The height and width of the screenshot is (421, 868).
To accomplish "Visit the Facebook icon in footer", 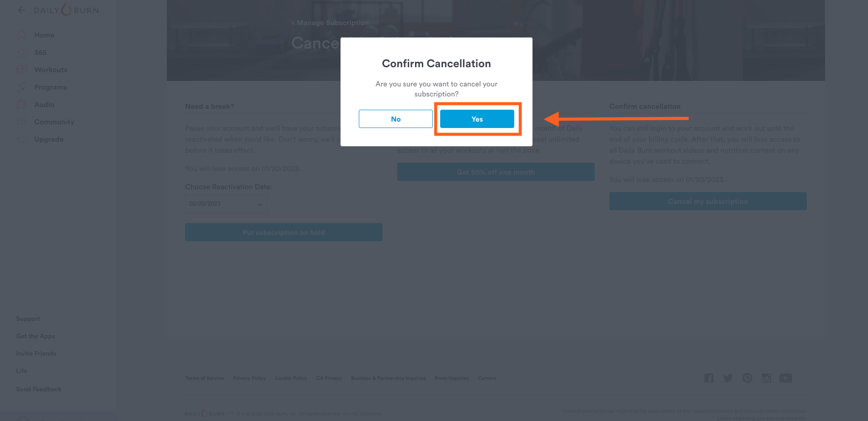I will [x=709, y=378].
